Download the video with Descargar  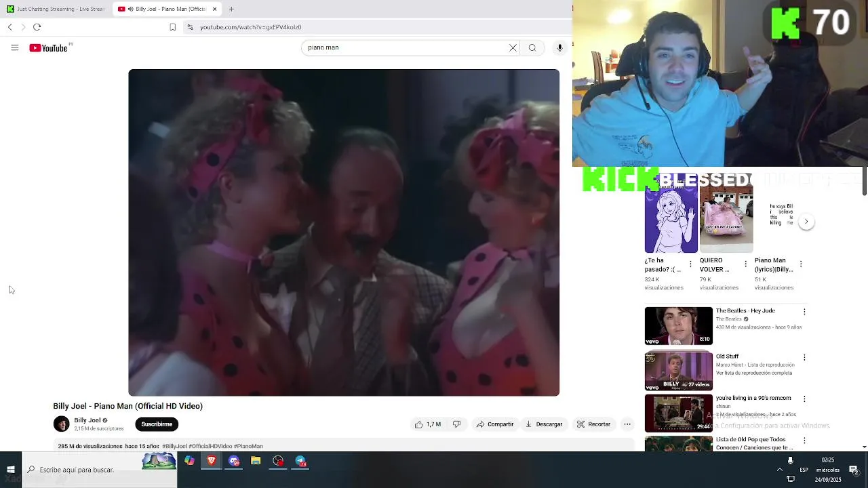[544, 424]
